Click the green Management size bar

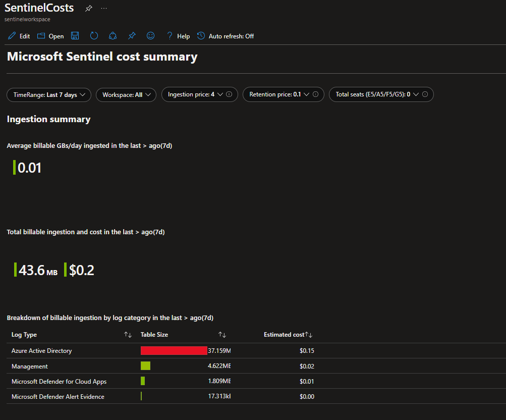click(145, 366)
